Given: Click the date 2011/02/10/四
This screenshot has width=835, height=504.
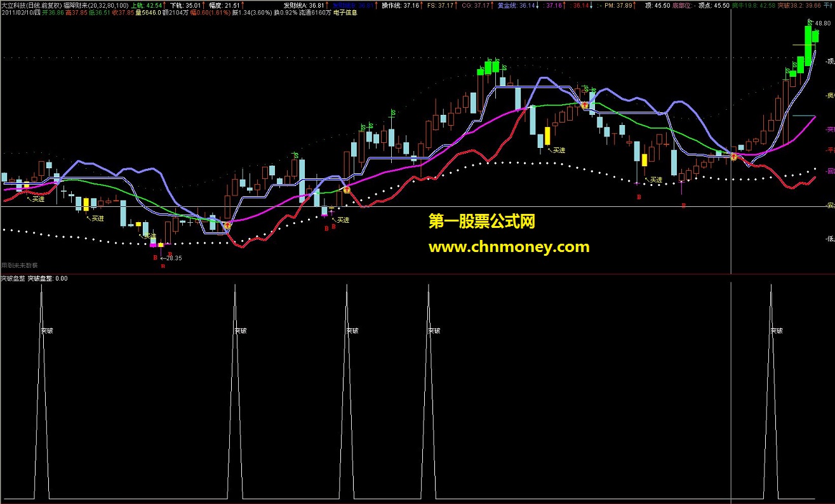Looking at the screenshot, I should click(20, 13).
